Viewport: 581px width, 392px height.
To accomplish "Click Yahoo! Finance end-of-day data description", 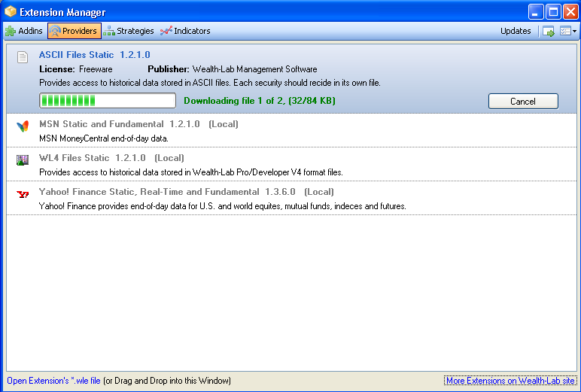I will point(222,206).
